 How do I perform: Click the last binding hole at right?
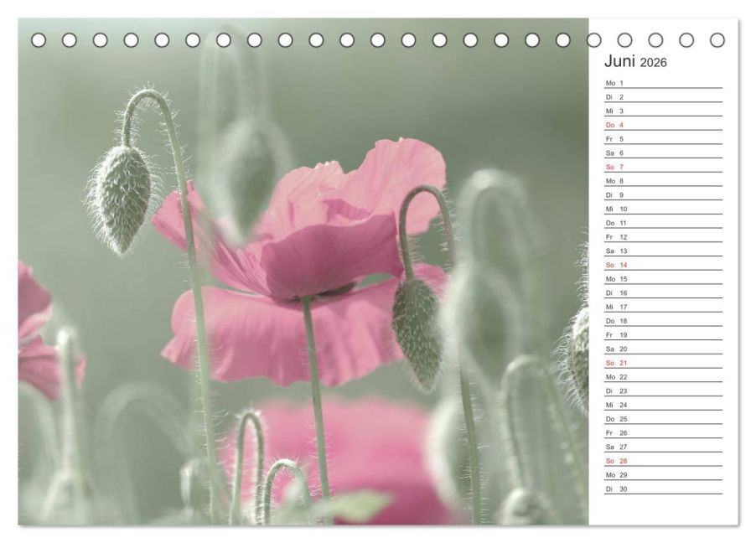pos(717,40)
